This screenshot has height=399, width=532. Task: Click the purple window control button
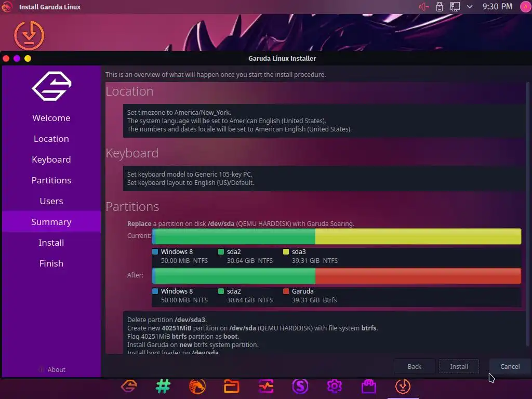tap(17, 58)
